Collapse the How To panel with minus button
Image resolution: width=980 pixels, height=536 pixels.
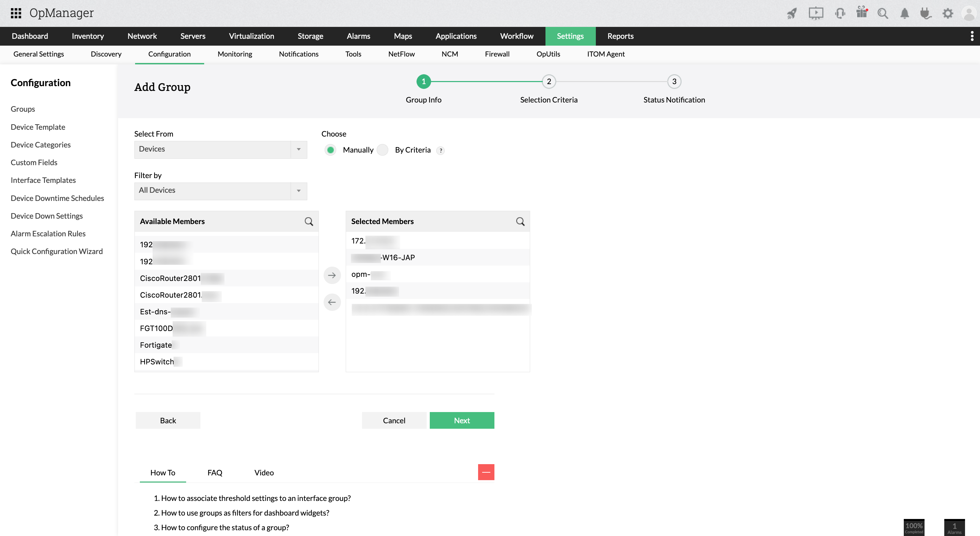click(486, 472)
